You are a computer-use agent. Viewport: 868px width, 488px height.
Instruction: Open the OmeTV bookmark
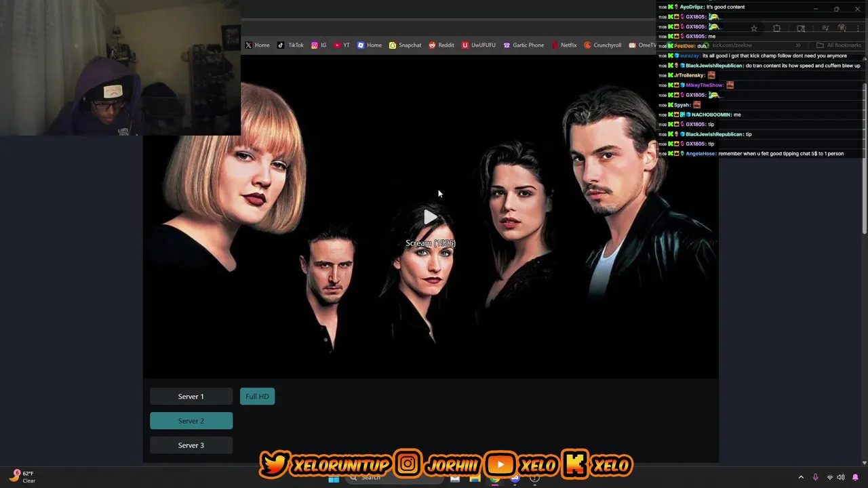(642, 45)
